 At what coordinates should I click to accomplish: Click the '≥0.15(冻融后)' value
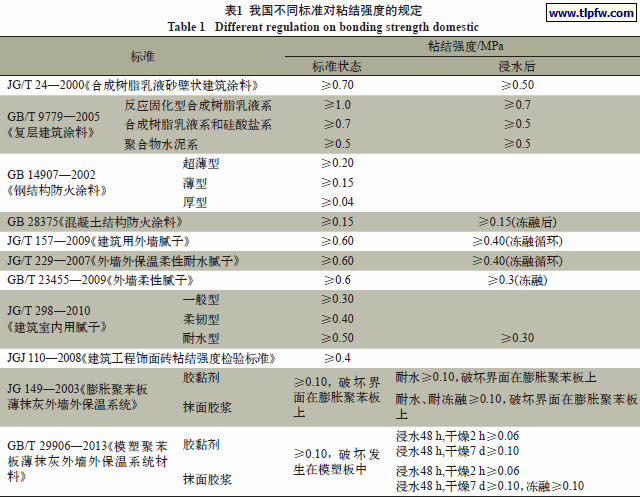[518, 222]
